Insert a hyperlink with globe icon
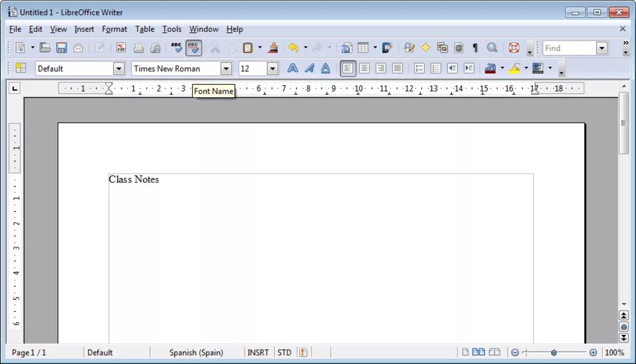The image size is (636, 364). point(347,48)
